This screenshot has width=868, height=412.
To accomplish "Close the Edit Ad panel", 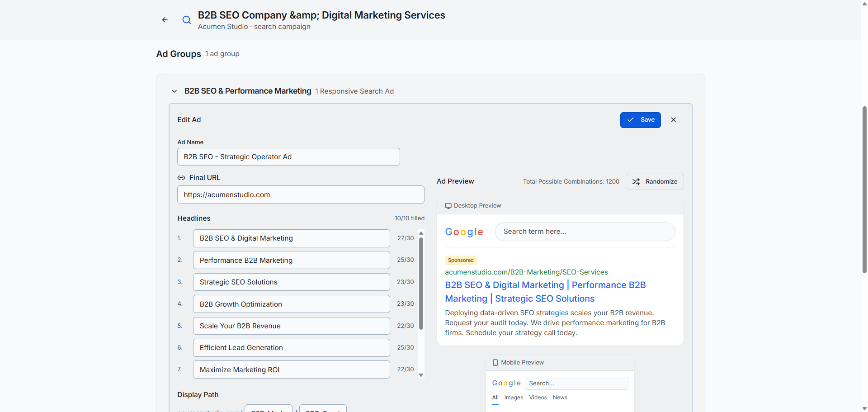I will [x=674, y=120].
